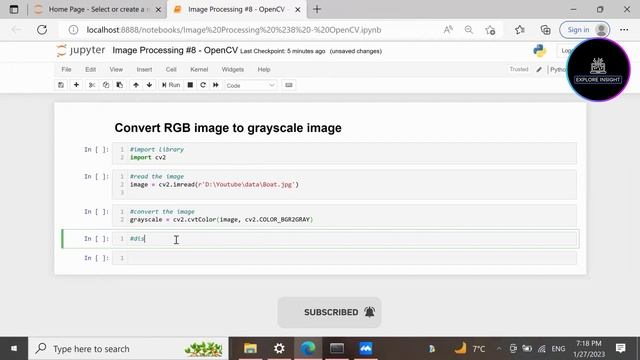Click the Convert RGB image to grayscale heading
This screenshot has height=360, width=640.
(x=228, y=128)
